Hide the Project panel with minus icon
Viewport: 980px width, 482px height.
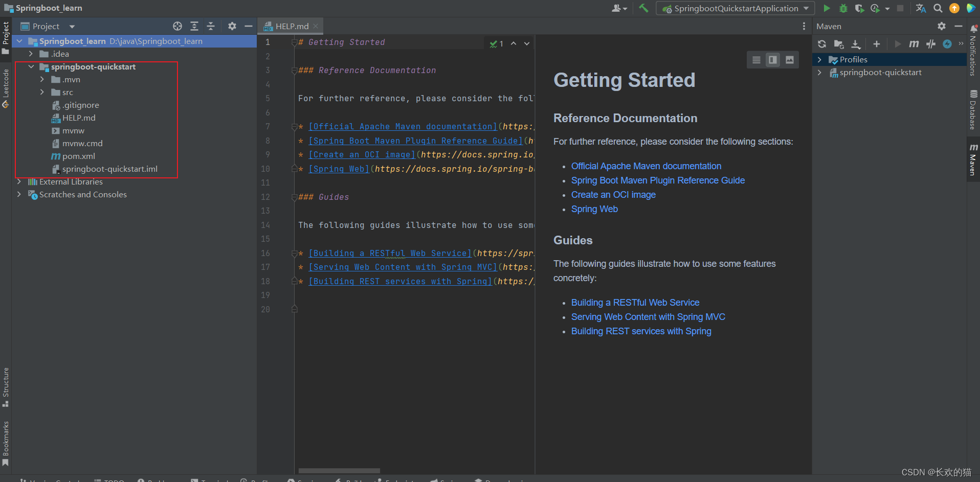249,26
